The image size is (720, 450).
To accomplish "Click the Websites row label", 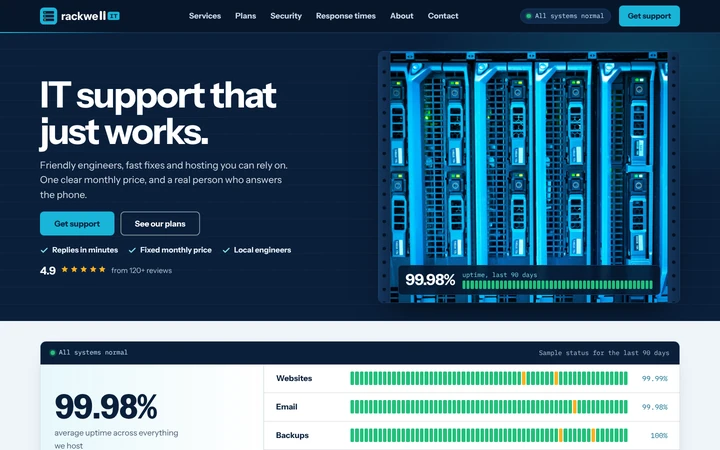I will coord(294,378).
